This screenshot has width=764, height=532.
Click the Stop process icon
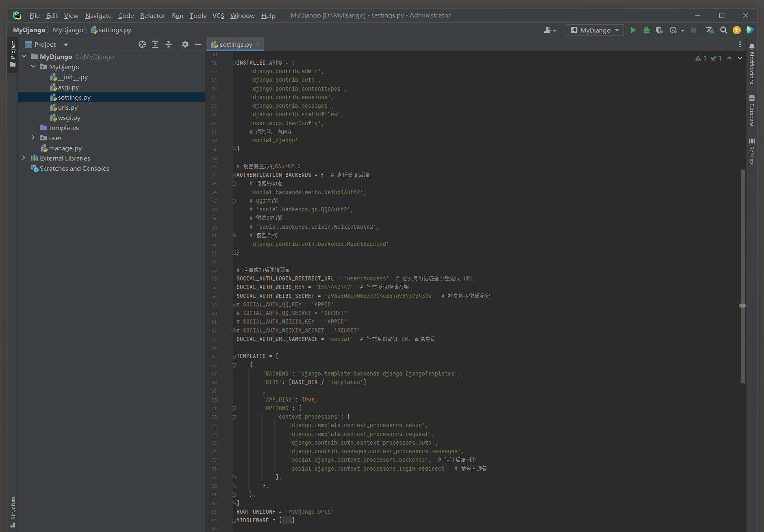694,30
